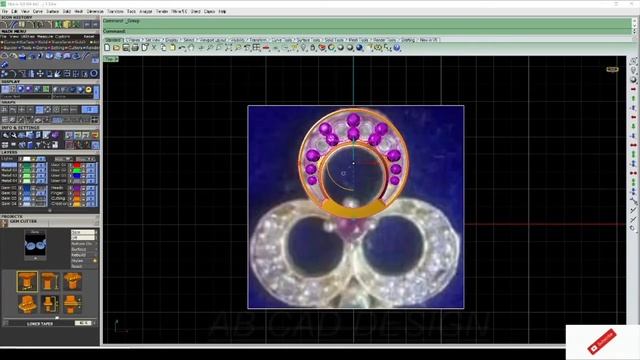Click red color swatch of User 01 layer
This screenshot has width=640, height=360.
(76, 166)
